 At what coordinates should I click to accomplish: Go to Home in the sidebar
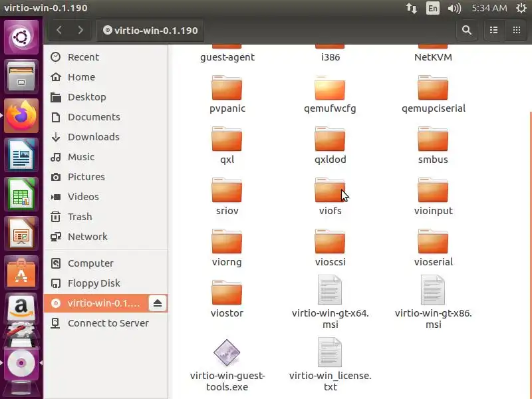106,77
